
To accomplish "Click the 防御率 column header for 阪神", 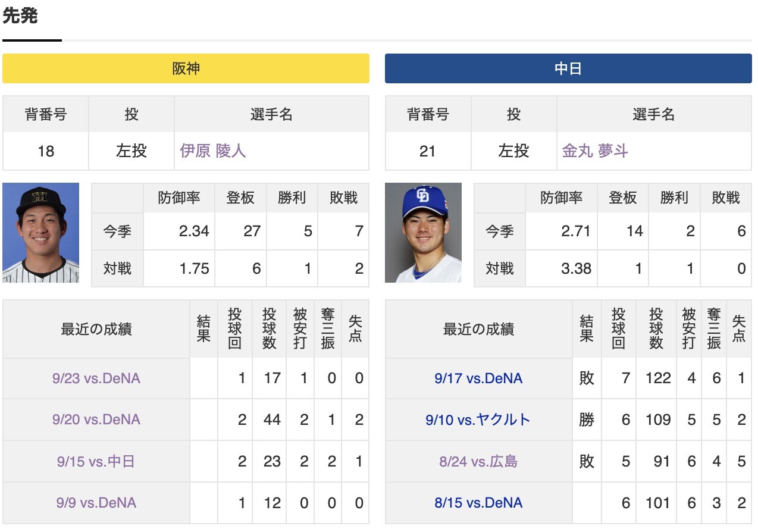I will 178,198.
